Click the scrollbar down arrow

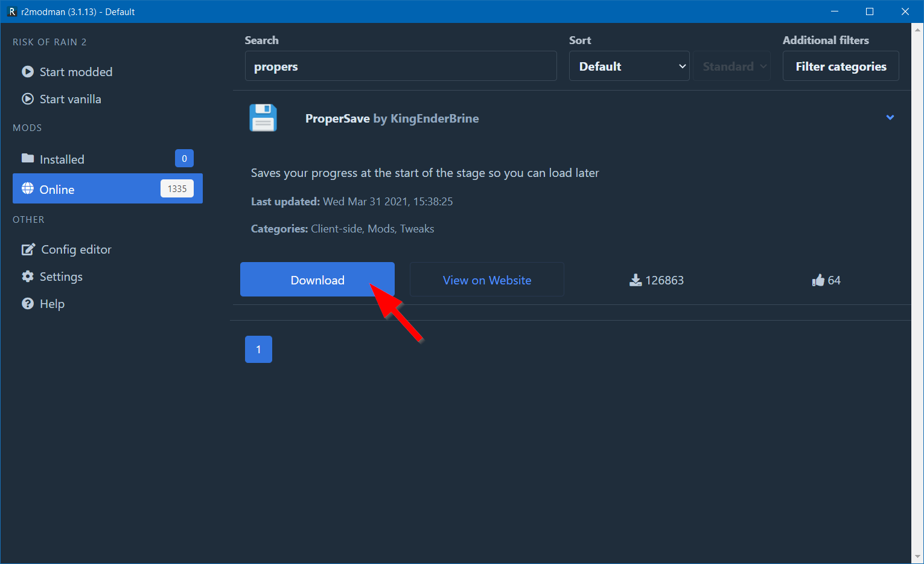[918, 557]
